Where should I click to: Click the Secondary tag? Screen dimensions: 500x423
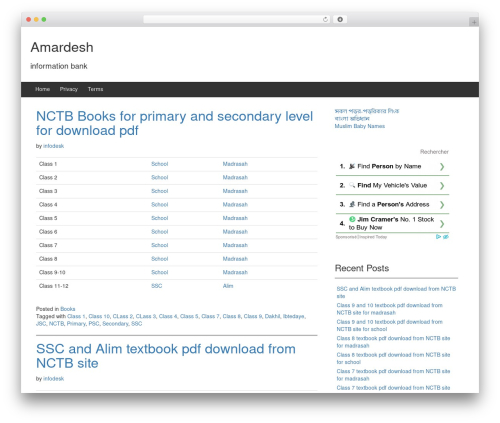pyautogui.click(x=115, y=324)
